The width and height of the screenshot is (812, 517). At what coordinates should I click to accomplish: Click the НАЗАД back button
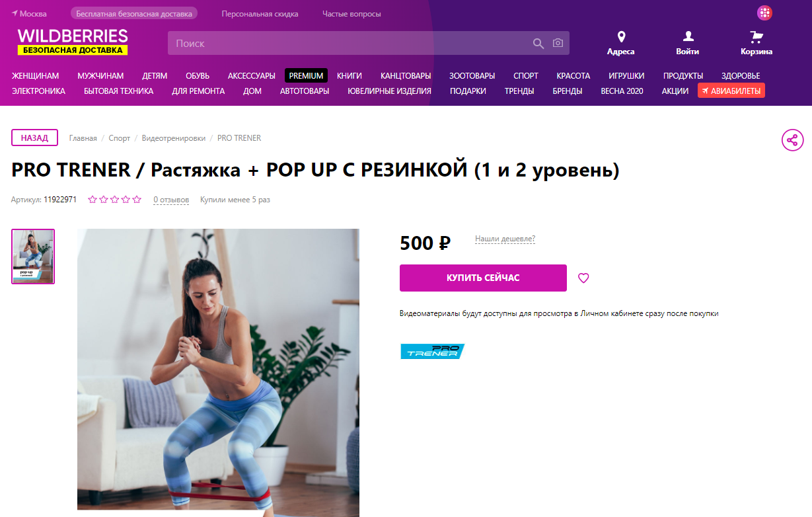pos(34,138)
